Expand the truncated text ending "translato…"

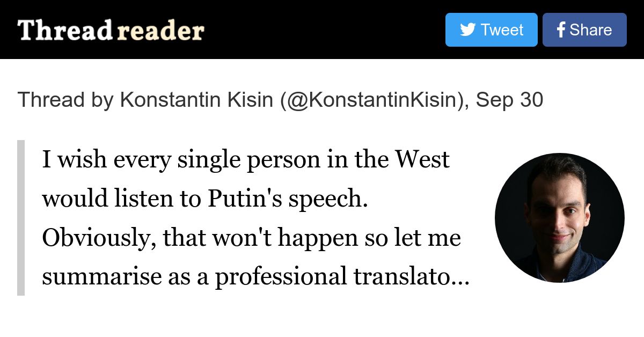(x=256, y=277)
